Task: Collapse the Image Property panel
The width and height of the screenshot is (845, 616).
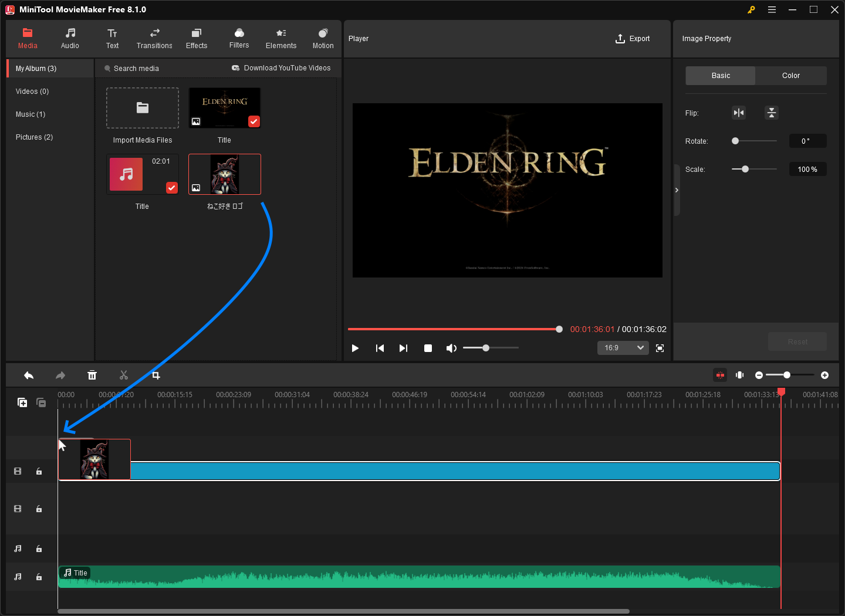Action: pos(677,190)
